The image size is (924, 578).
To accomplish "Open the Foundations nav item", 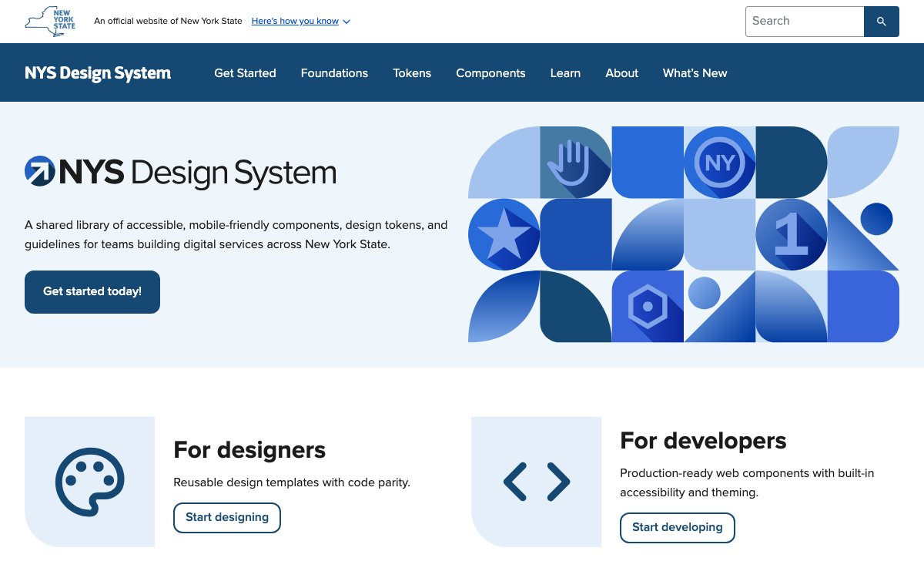I will (334, 73).
